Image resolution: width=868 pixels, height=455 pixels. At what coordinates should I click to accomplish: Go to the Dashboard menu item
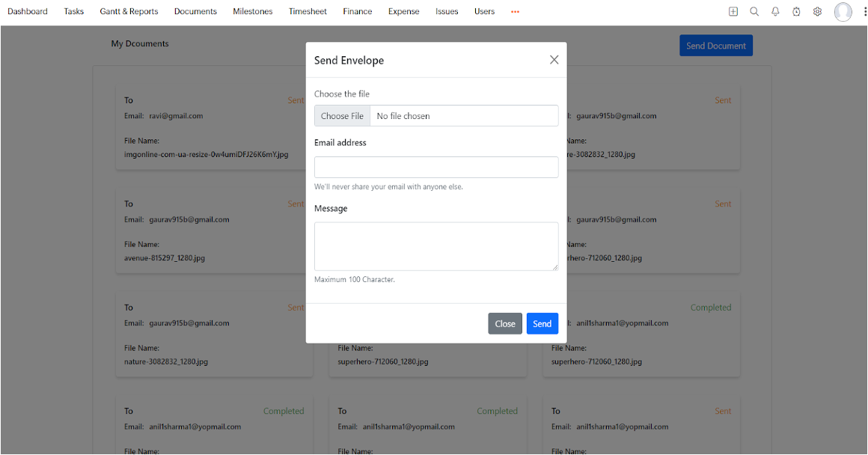pos(28,11)
